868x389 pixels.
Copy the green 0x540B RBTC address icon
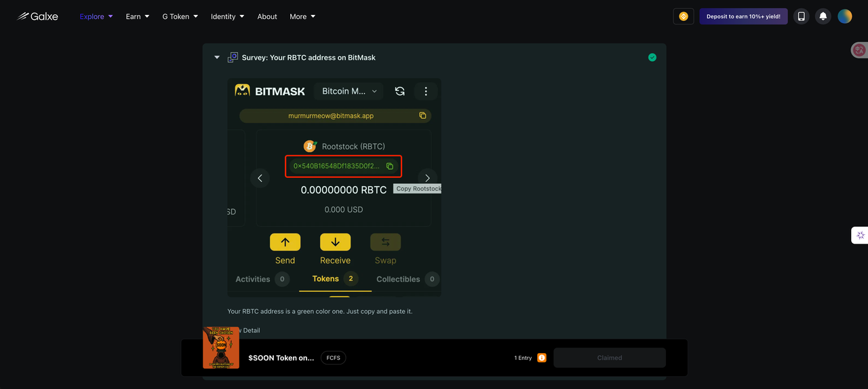390,166
